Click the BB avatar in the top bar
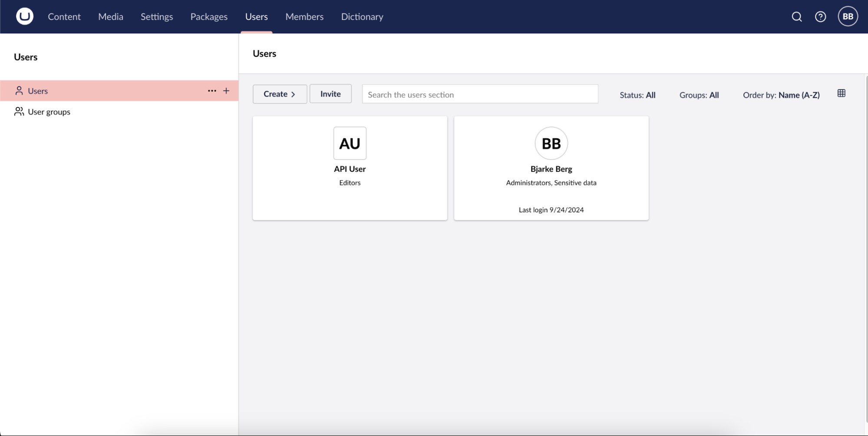Image resolution: width=868 pixels, height=436 pixels. 847,16
